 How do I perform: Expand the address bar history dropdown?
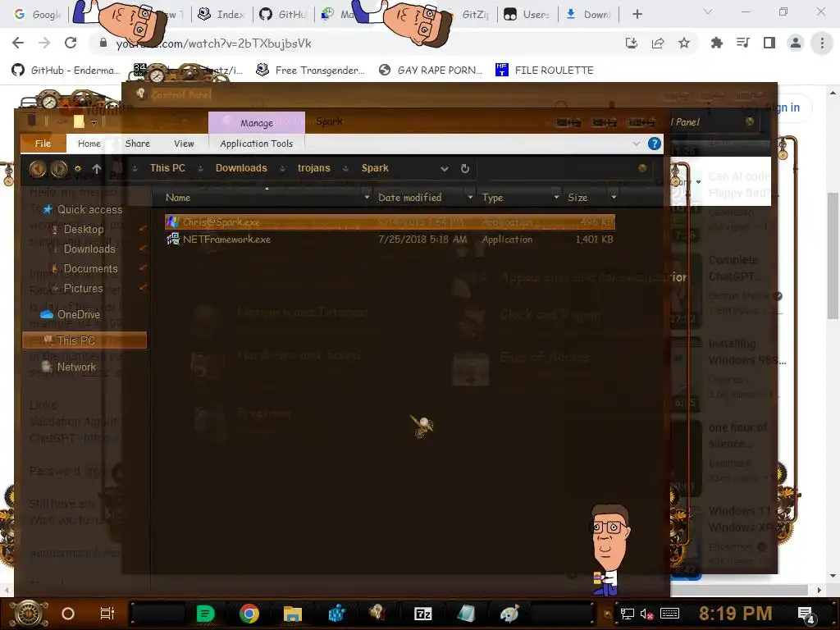(444, 169)
